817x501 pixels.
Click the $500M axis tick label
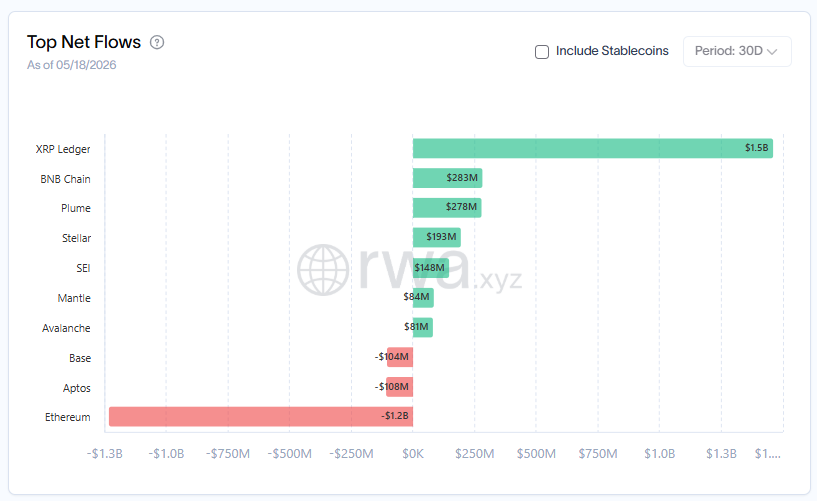click(536, 454)
